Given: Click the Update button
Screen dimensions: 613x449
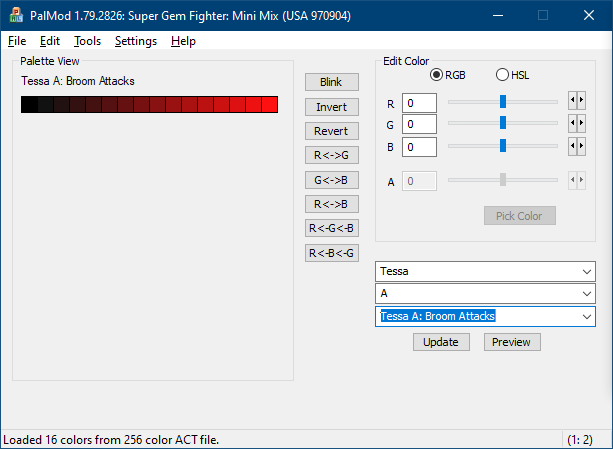Looking at the screenshot, I should click(441, 342).
